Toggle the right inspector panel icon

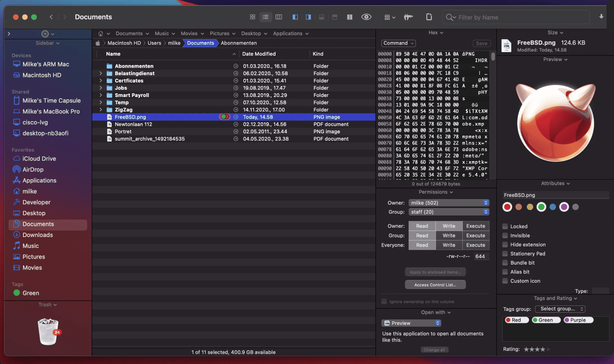[x=308, y=17]
